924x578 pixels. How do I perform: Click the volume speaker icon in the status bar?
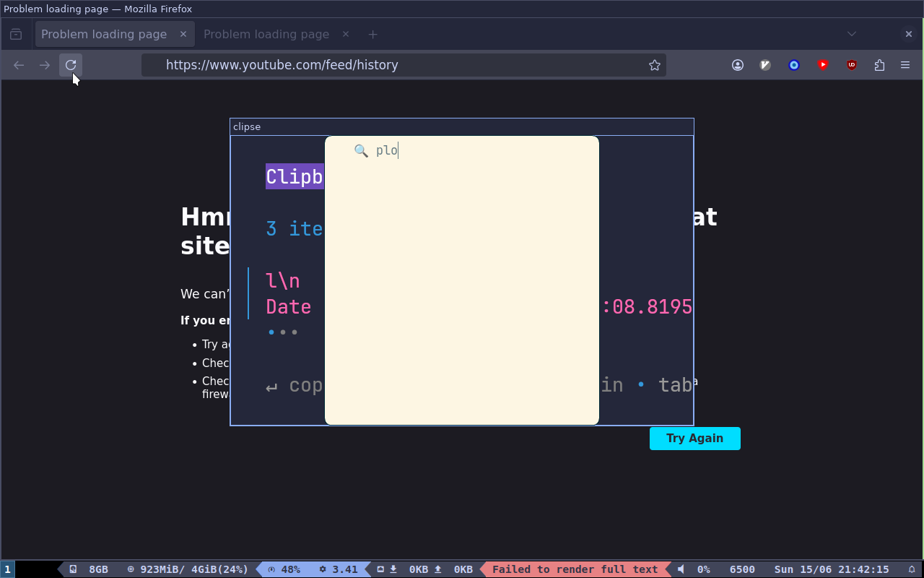tap(681, 569)
